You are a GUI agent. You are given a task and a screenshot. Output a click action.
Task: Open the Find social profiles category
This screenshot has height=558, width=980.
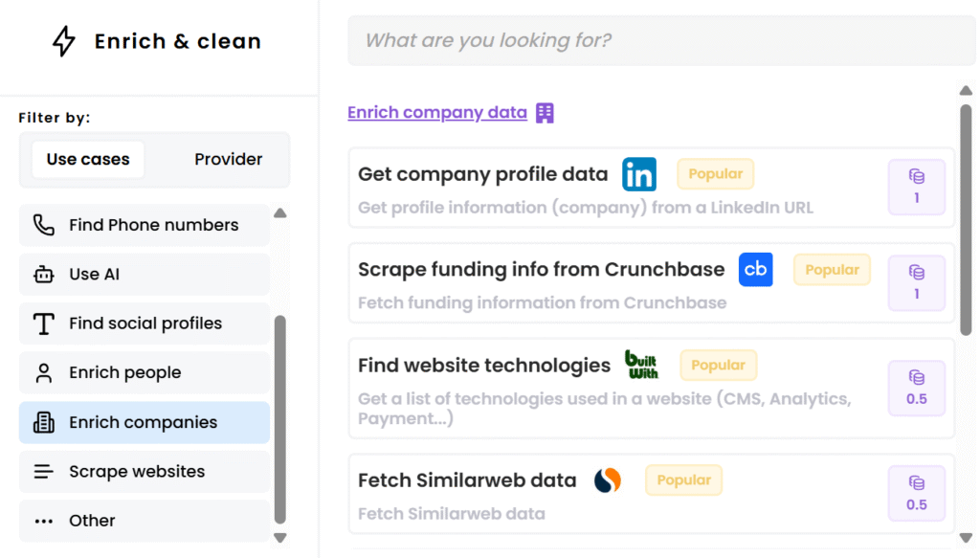point(145,324)
